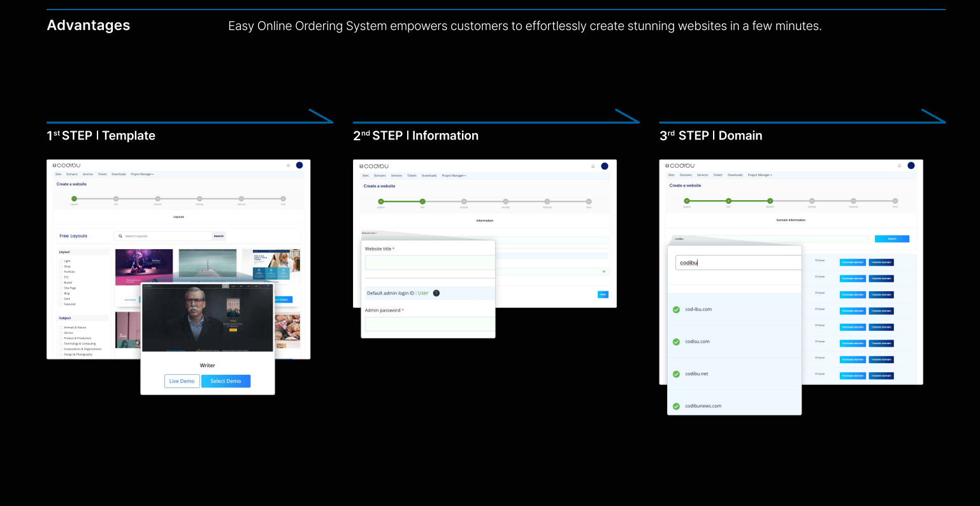The image size is (980, 506).
Task: Click the green check icon next to cod-ibu.com
Action: click(676, 310)
